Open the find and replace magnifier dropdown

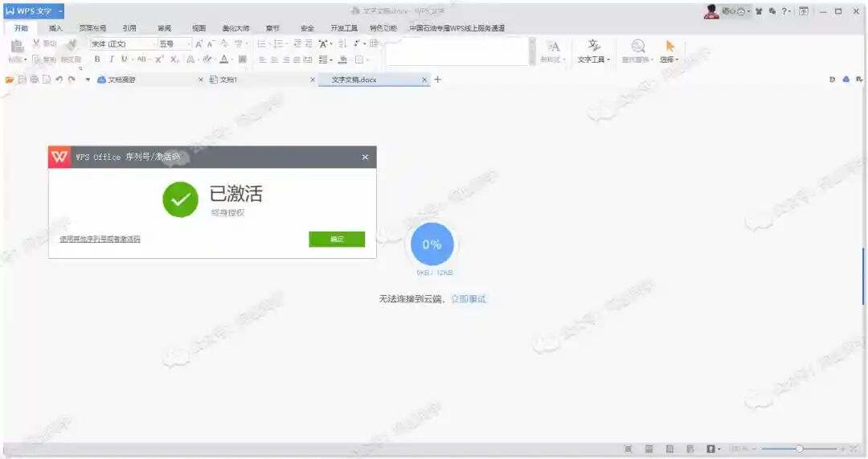637,51
